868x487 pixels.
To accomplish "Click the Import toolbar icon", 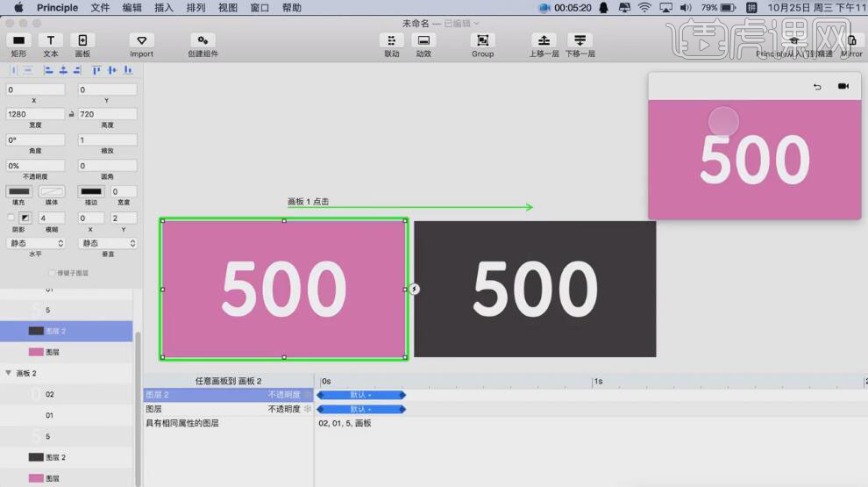I will pos(141,40).
